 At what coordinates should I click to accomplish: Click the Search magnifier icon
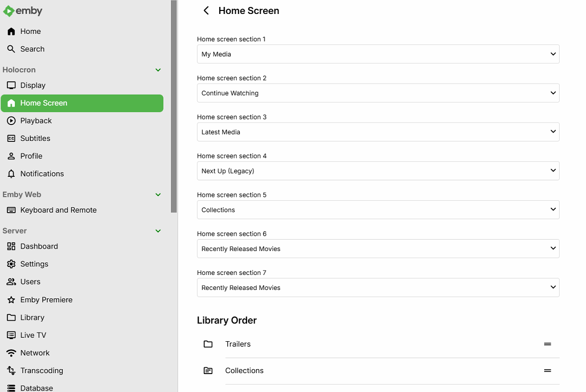11,49
